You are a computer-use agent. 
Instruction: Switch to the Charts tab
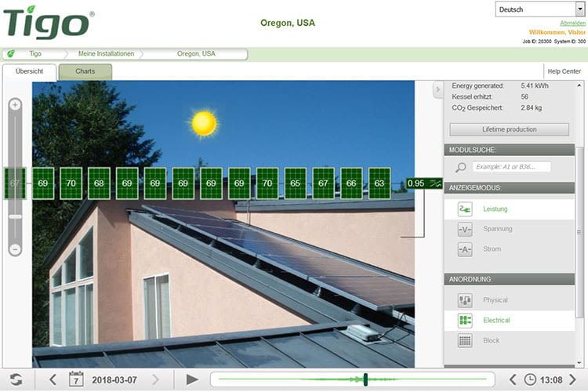tap(85, 71)
